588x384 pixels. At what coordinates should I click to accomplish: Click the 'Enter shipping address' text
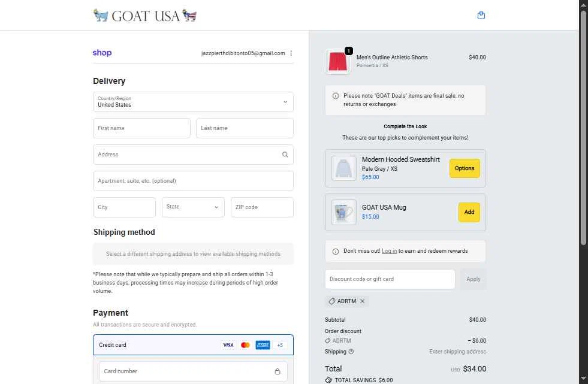[x=457, y=352]
